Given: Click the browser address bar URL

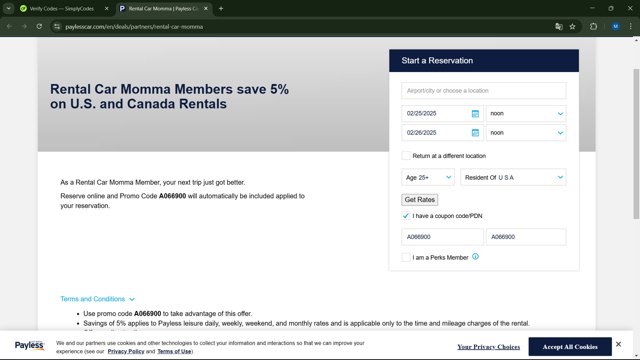Looking at the screenshot, I should click(134, 27).
